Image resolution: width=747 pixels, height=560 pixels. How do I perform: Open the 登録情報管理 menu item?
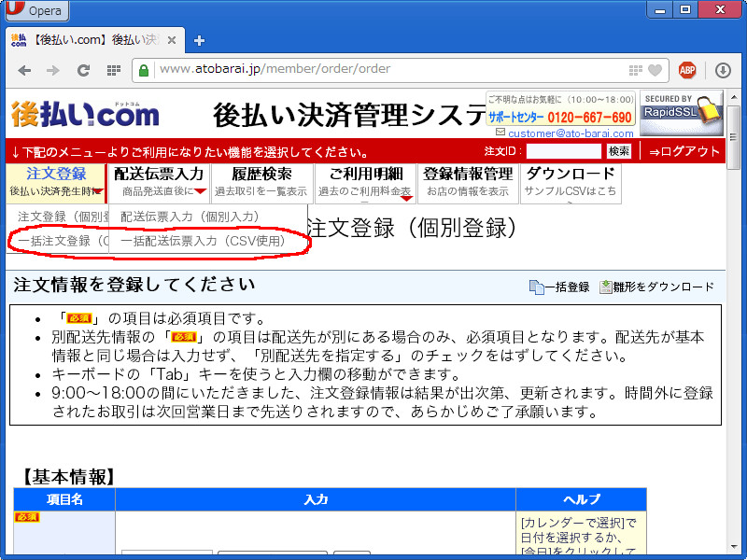tap(467, 182)
